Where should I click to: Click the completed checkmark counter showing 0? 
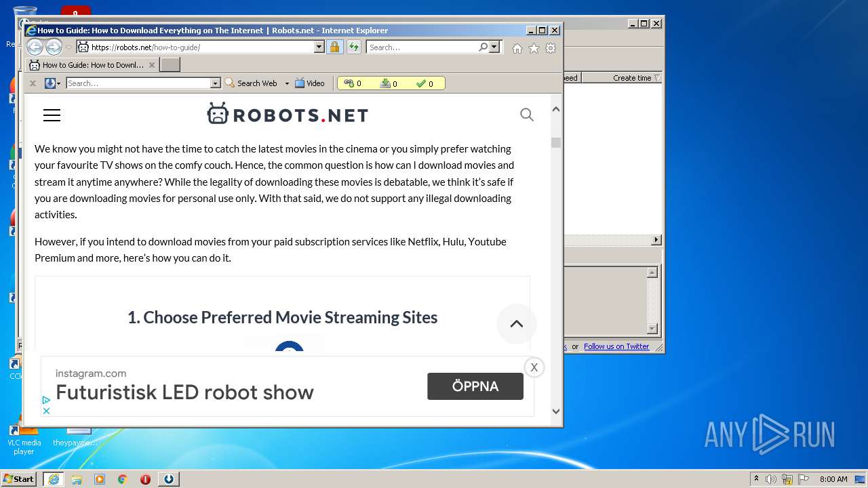point(425,83)
